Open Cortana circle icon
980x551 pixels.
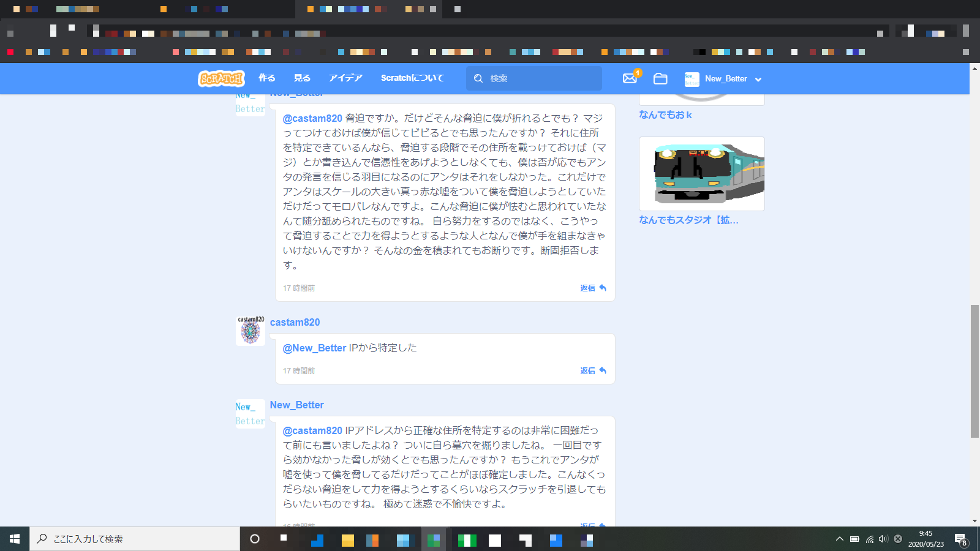tap(255, 539)
